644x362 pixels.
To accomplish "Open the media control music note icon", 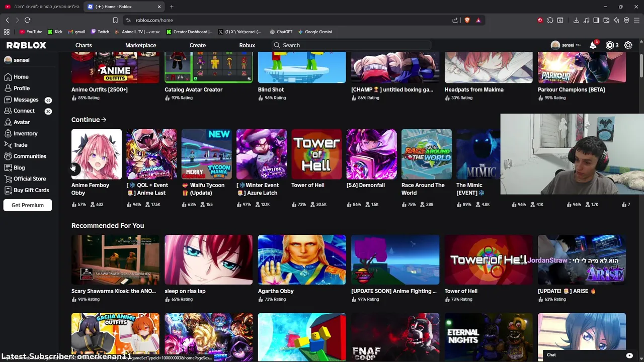I will pyautogui.click(x=586, y=20).
